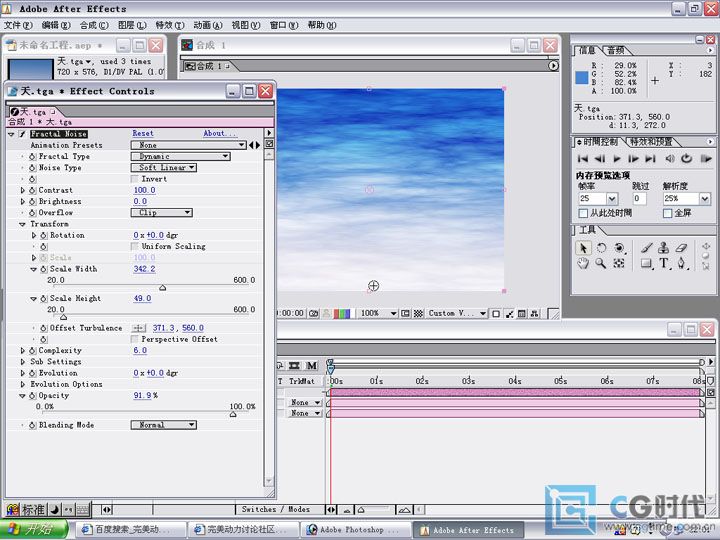Jump to first frame in Time Controls
Viewport: 720px width, 540px height.
pyautogui.click(x=583, y=159)
